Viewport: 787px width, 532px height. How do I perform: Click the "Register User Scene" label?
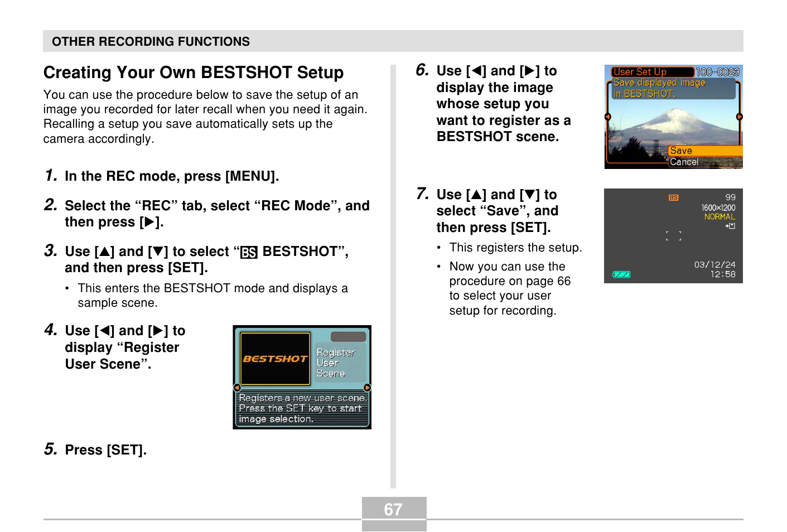[x=339, y=362]
